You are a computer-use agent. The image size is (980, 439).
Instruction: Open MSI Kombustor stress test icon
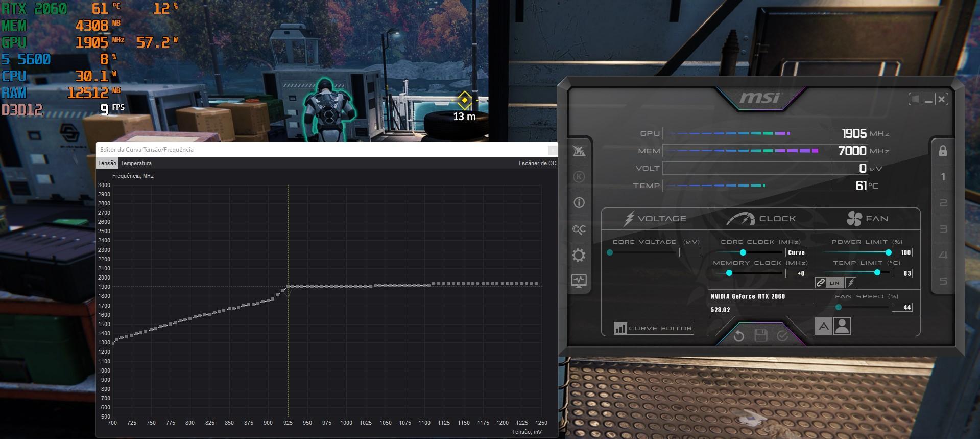coord(579,177)
